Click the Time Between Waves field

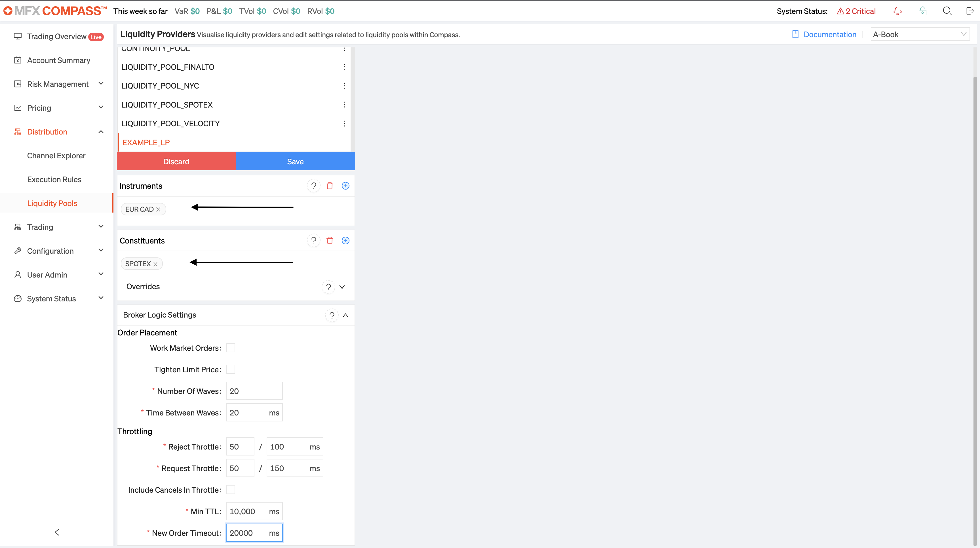point(254,413)
